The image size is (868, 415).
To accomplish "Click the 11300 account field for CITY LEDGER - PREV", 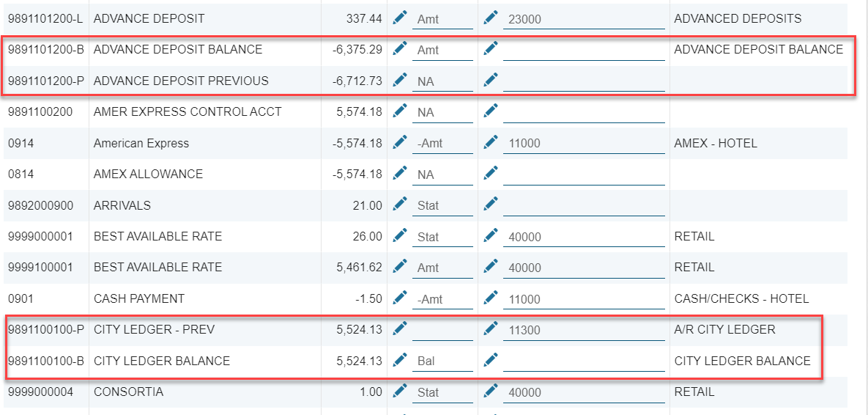I will coord(584,331).
